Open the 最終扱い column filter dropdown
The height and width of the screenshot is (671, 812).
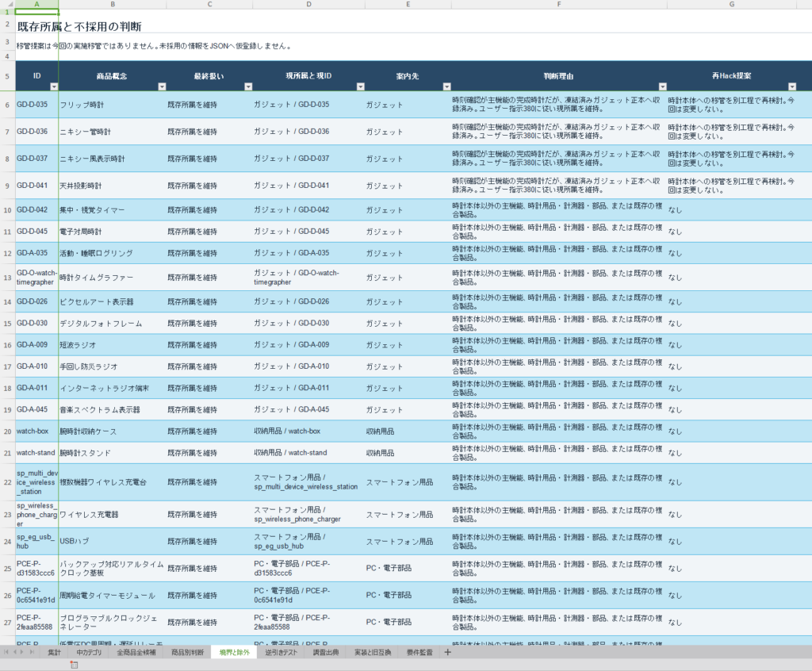tap(248, 86)
